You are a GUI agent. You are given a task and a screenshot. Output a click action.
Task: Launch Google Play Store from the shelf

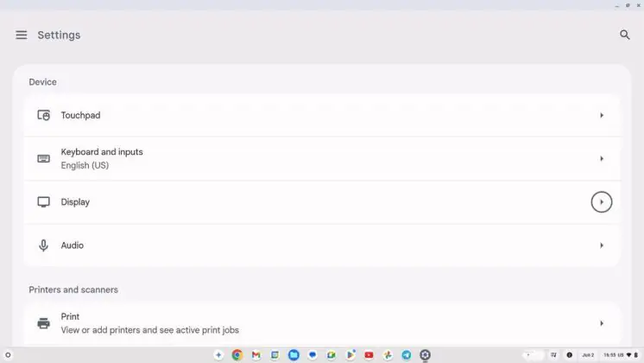click(x=350, y=354)
